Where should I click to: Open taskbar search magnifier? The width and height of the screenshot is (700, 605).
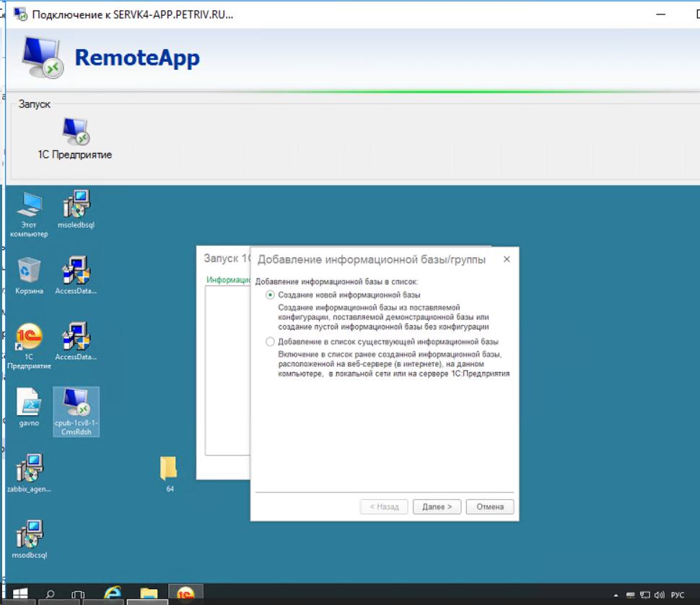[x=50, y=594]
